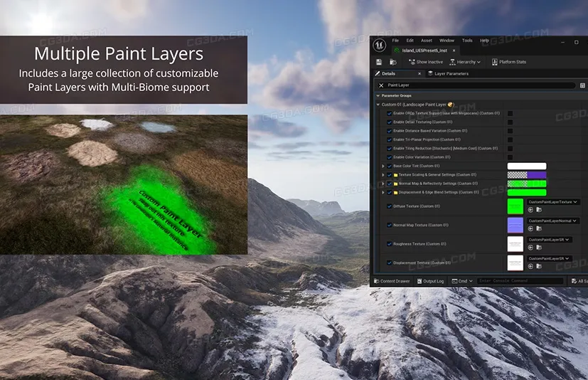588x380 pixels.
Task: Browse to Displacement Texture asset icon
Action: 539,266
